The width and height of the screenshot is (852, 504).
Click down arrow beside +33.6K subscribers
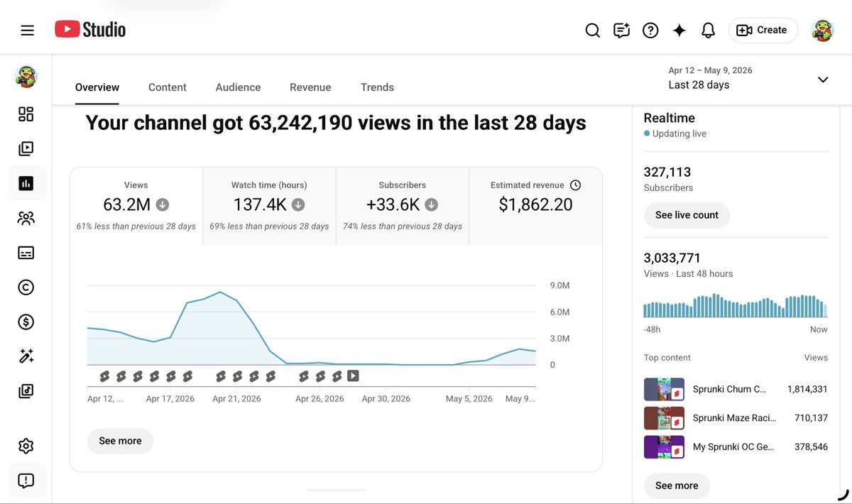click(x=431, y=205)
